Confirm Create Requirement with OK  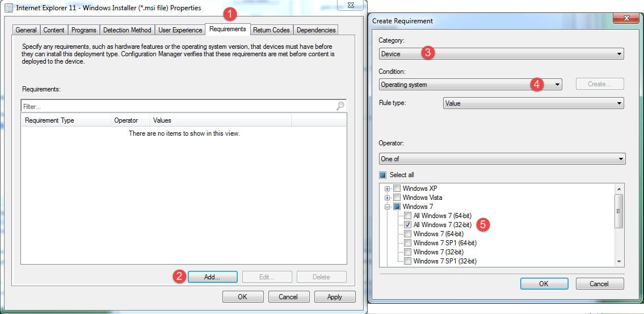pyautogui.click(x=544, y=283)
